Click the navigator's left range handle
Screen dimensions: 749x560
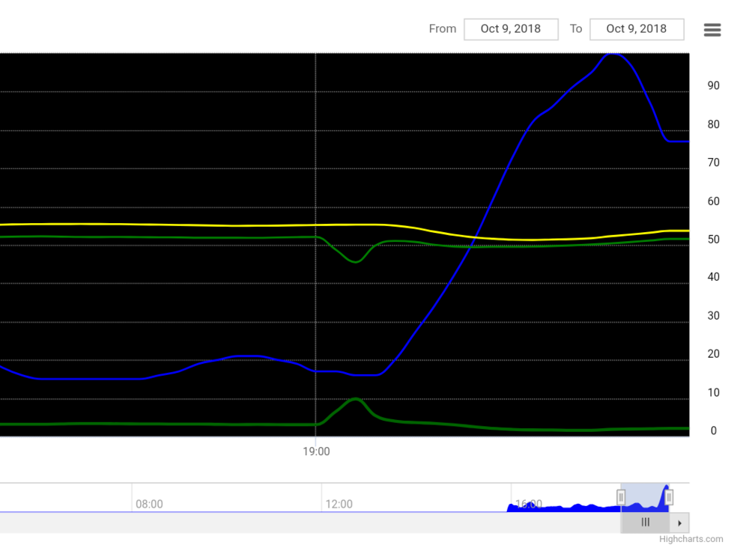tap(621, 497)
